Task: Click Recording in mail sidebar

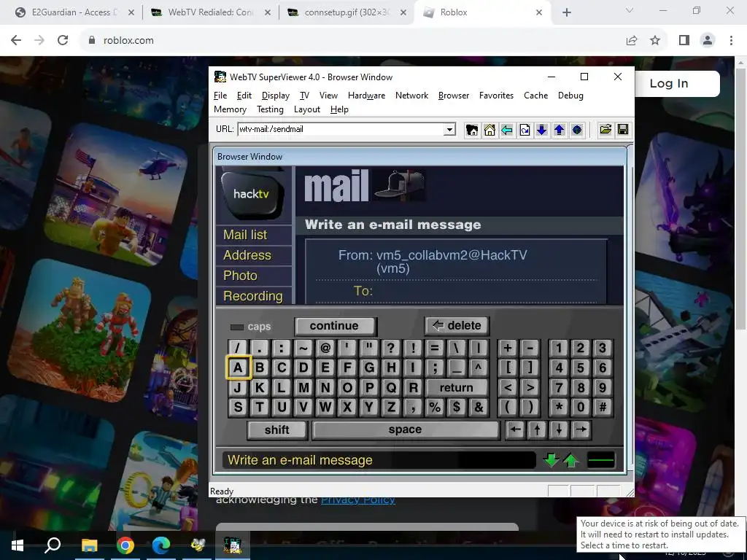Action: pos(252,296)
